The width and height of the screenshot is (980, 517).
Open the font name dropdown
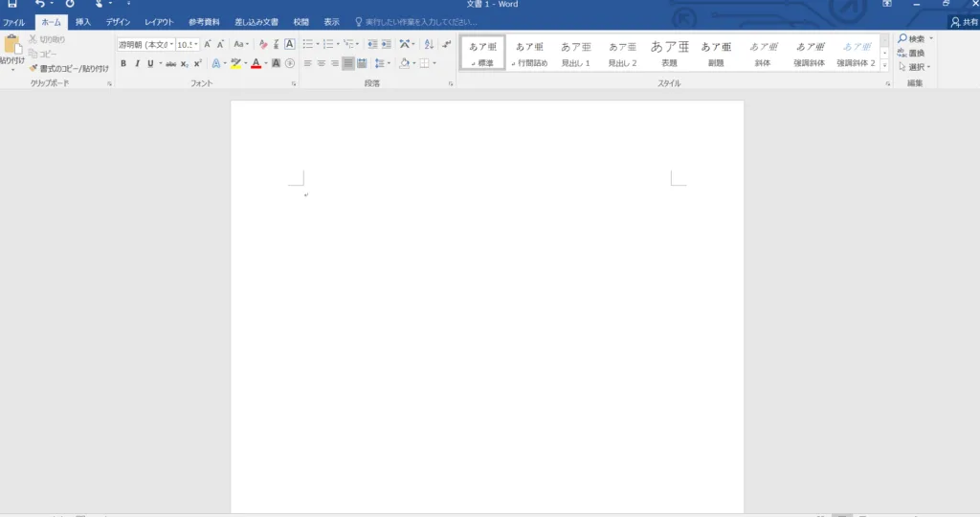(171, 44)
